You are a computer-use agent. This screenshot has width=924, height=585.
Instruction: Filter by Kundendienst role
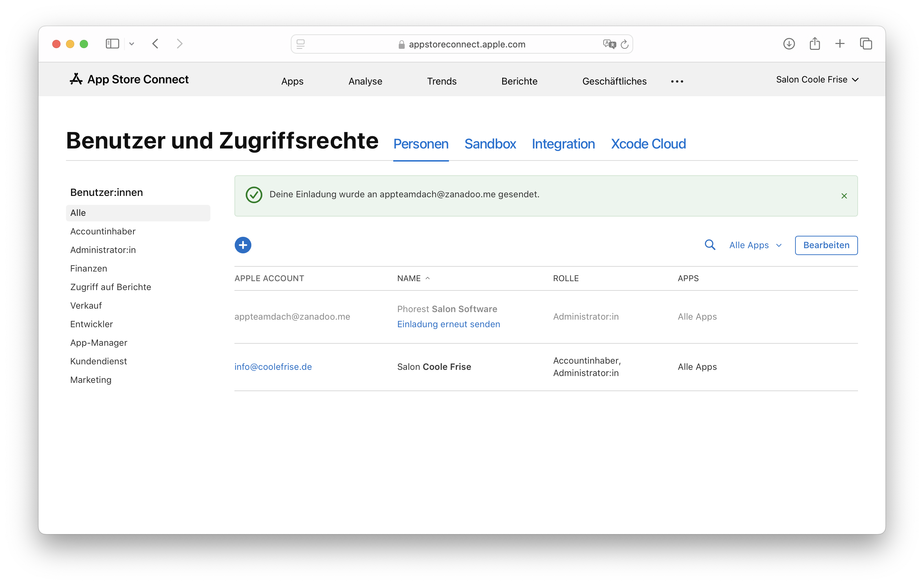click(x=98, y=361)
